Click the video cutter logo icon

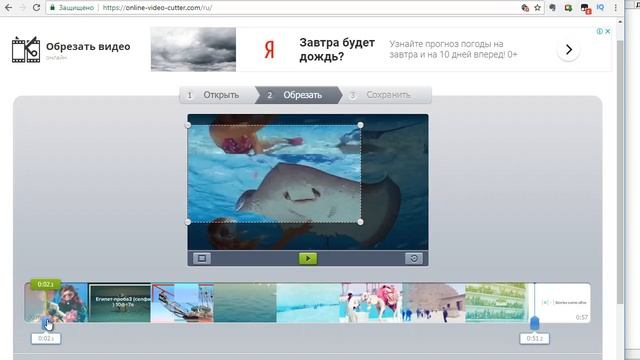(x=26, y=49)
